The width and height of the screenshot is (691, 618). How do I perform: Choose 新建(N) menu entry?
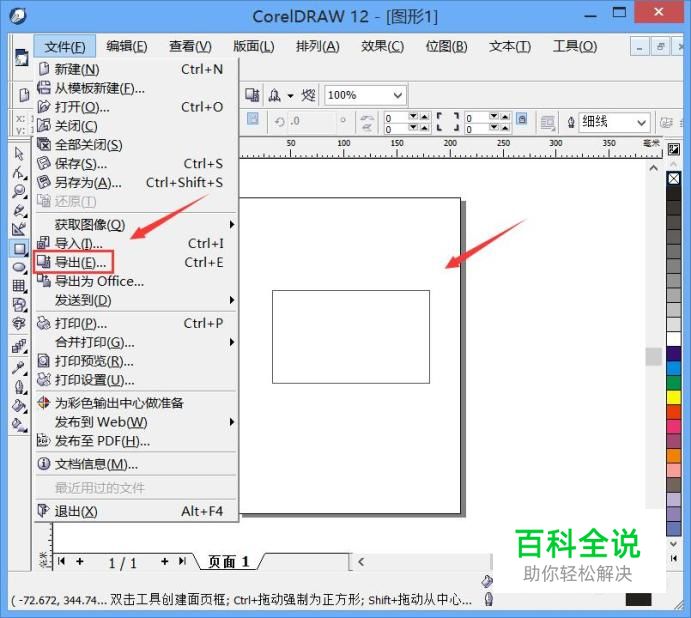136,69
